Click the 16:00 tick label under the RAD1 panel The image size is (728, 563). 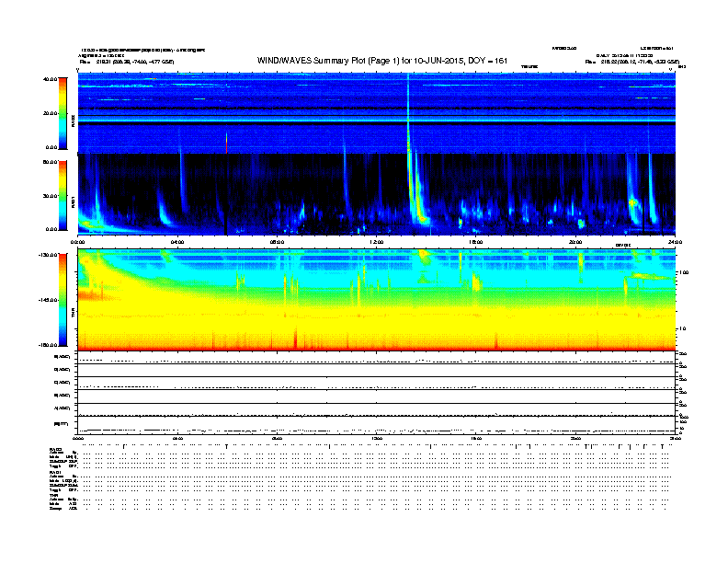[x=476, y=242]
